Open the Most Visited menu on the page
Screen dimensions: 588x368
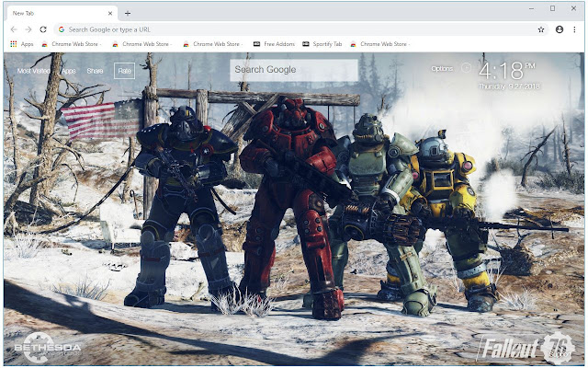tap(33, 71)
